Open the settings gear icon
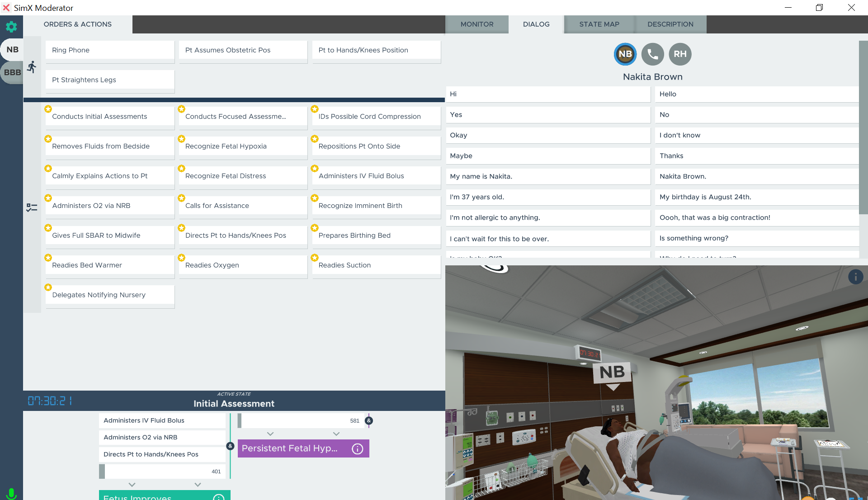This screenshot has width=868, height=500. (x=11, y=27)
